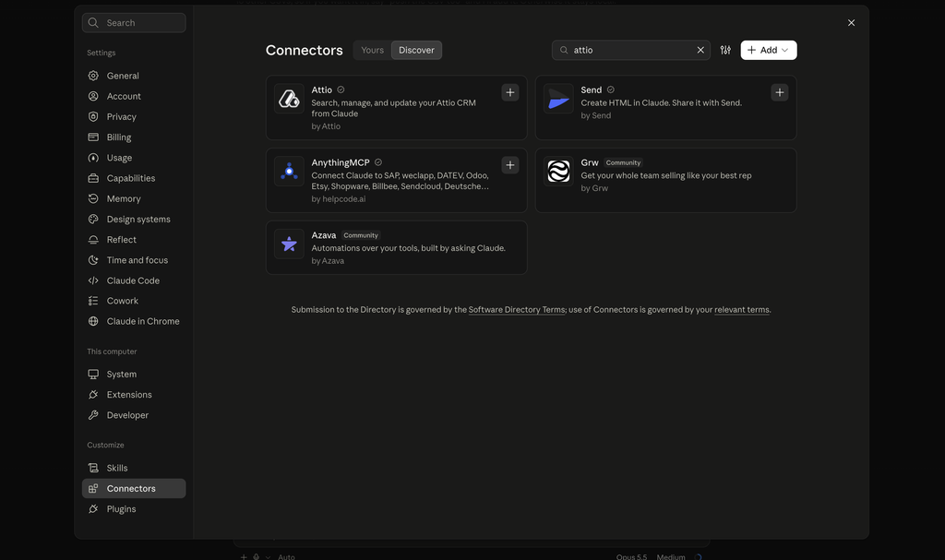Screen dimensions: 945x560
Task: Click the Azava star logo thumbnail
Action: pos(289,244)
